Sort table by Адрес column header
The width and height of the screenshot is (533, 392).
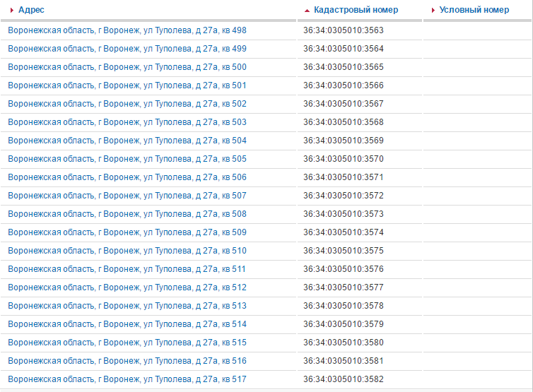[31, 11]
